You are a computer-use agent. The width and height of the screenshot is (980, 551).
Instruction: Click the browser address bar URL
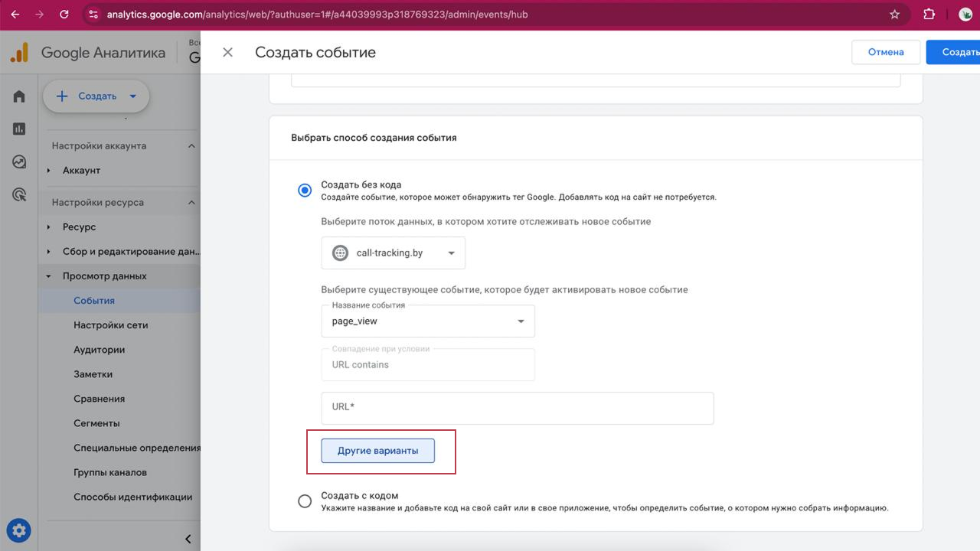pos(317,15)
